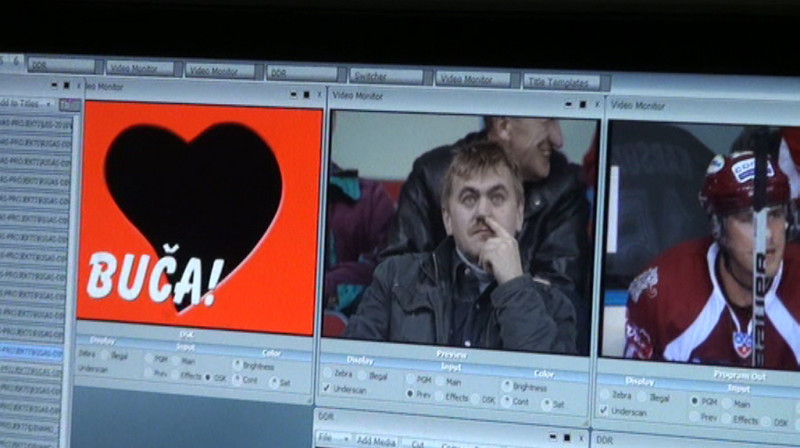This screenshot has height=448, width=800.
Task: Click Cont knob in the DSK monitor
Action: click(237, 380)
